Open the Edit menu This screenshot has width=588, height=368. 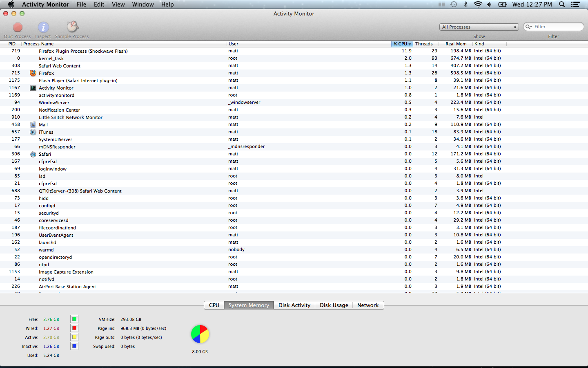[99, 4]
